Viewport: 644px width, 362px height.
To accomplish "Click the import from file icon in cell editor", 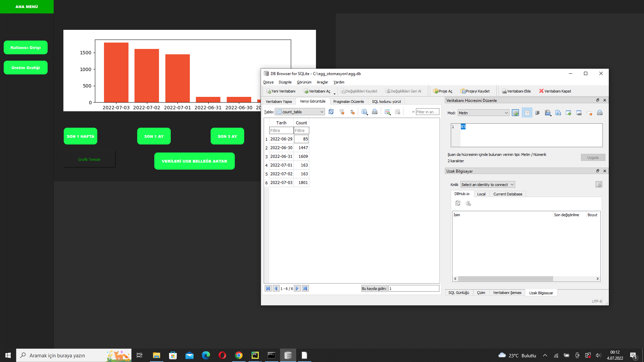I will (569, 113).
